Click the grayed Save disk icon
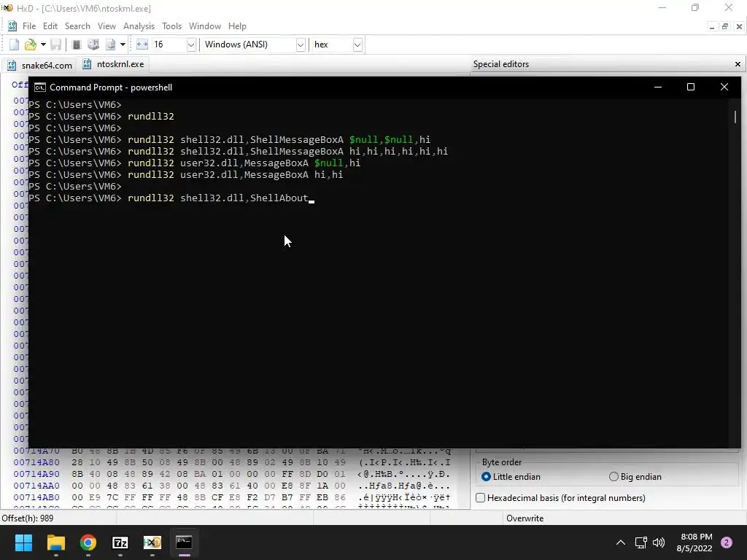Image resolution: width=747 pixels, height=560 pixels. pos(55,44)
